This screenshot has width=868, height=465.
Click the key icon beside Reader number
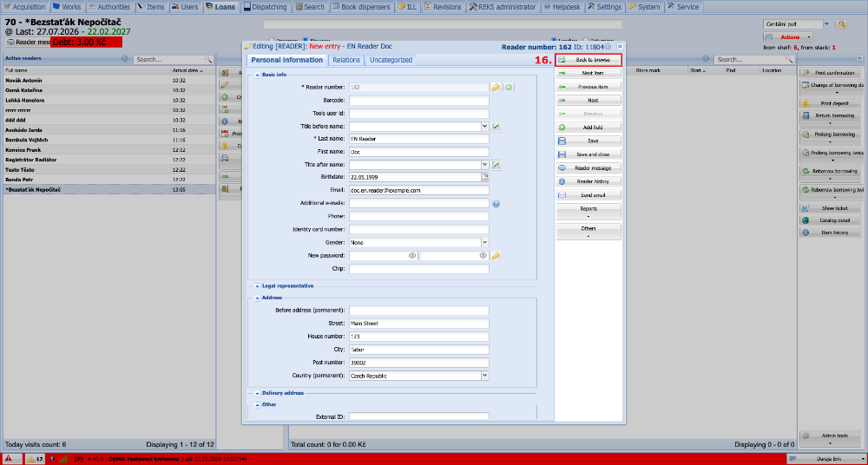pos(496,87)
